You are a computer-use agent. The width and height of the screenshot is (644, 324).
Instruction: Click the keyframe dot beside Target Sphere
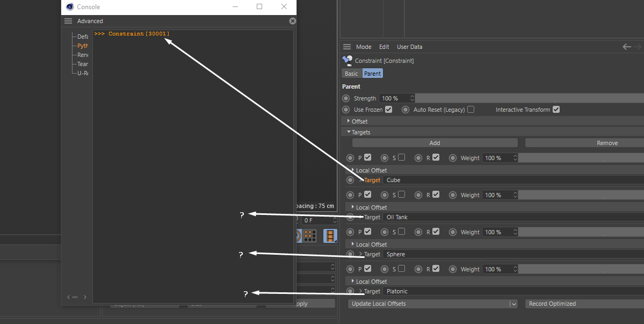350,254
